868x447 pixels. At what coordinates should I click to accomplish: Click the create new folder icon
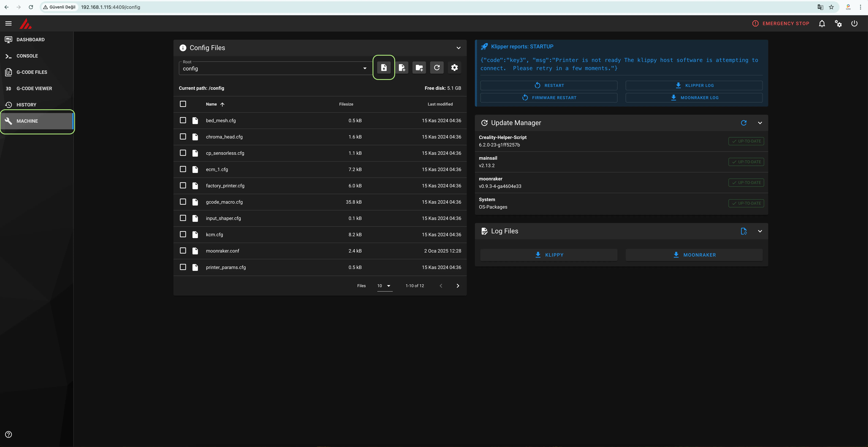click(x=419, y=68)
